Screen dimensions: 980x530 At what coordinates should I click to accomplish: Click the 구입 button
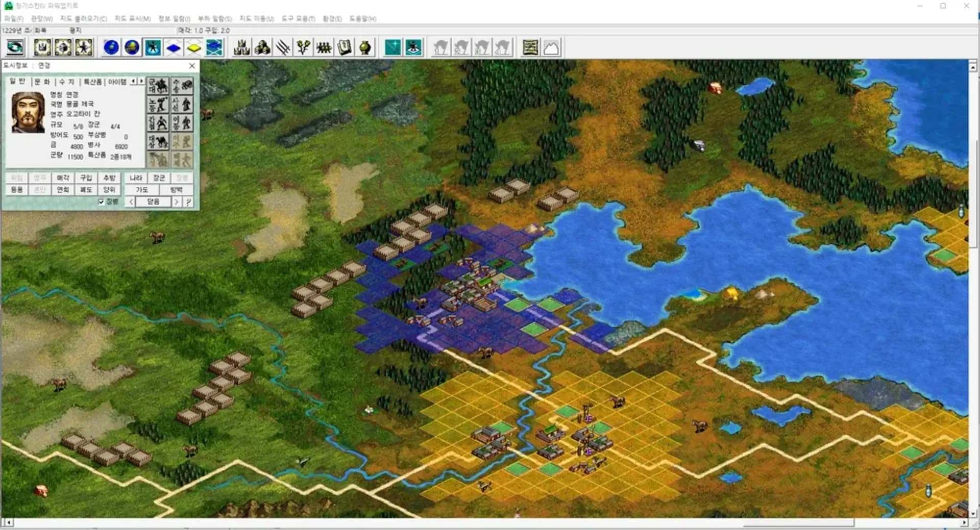(86, 178)
